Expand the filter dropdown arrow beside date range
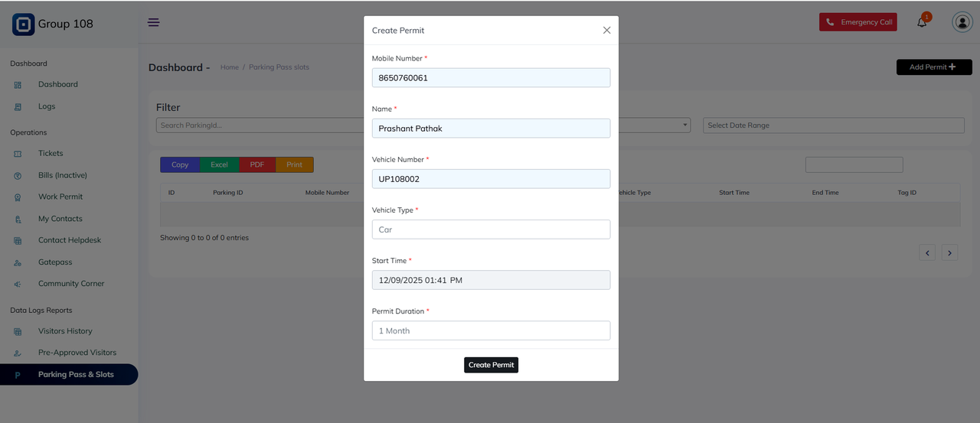The width and height of the screenshot is (980, 423). 684,125
